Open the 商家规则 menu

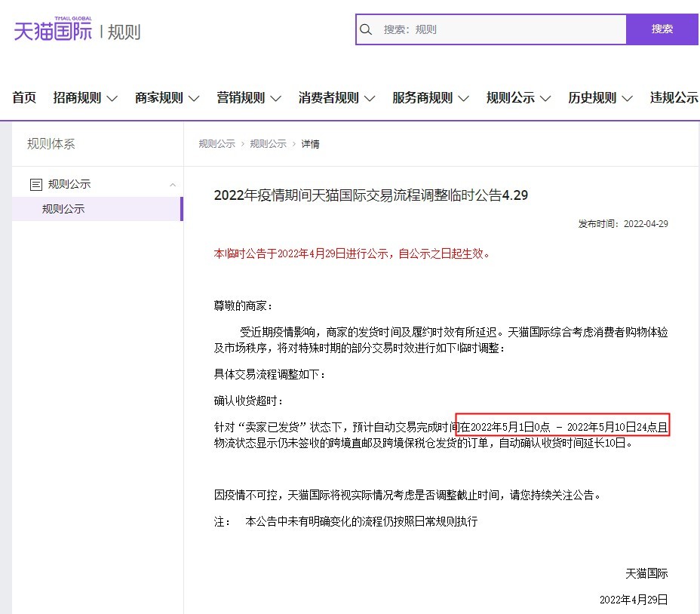point(167,97)
